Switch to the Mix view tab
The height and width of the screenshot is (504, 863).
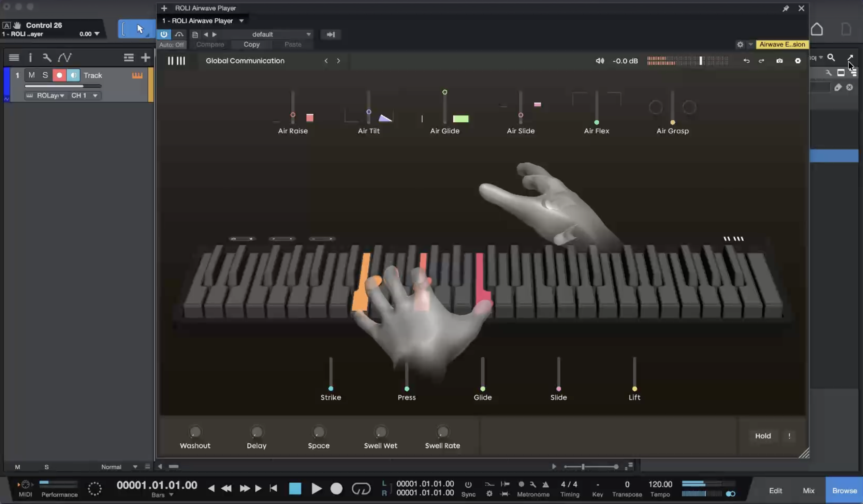pos(808,490)
